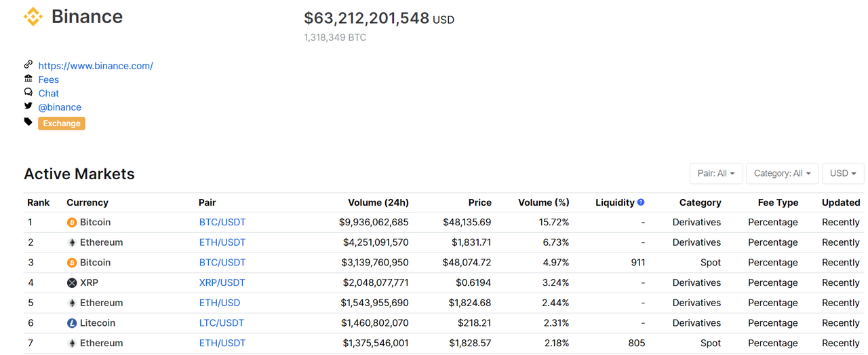Click the link chain icon beside website URL
The width and height of the screenshot is (868, 355).
coord(28,64)
